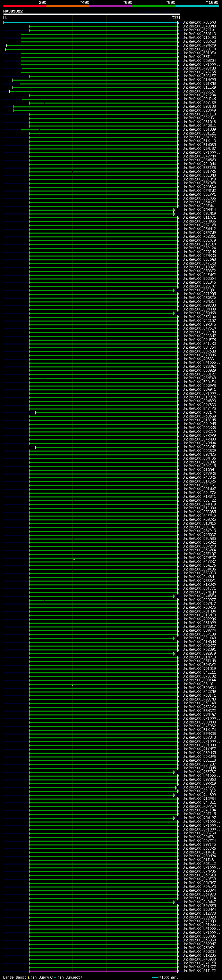Open hit UniRef100_A3AI13
The height and width of the screenshot is (980, 222).
coord(199,34)
